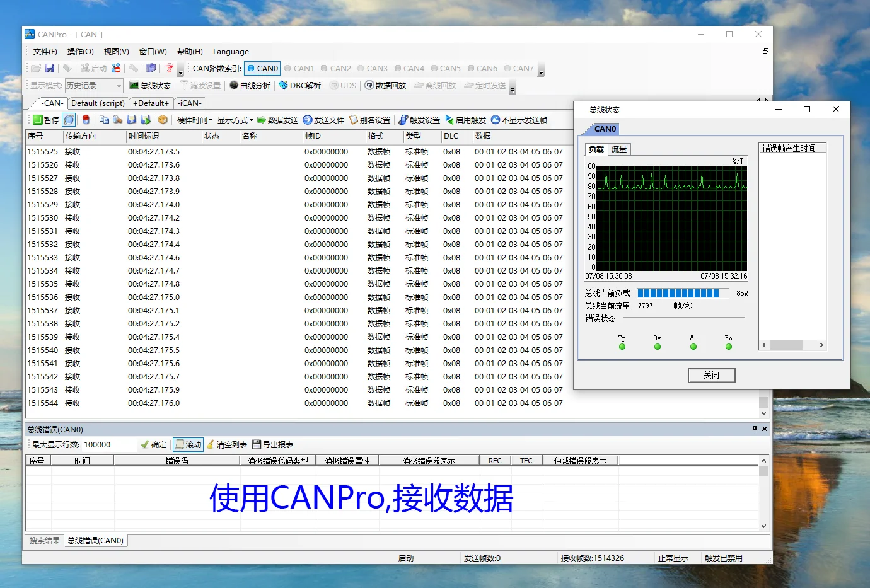Expand the first toolbar overflow arrow
The width and height of the screenshot is (870, 588).
[180, 69]
